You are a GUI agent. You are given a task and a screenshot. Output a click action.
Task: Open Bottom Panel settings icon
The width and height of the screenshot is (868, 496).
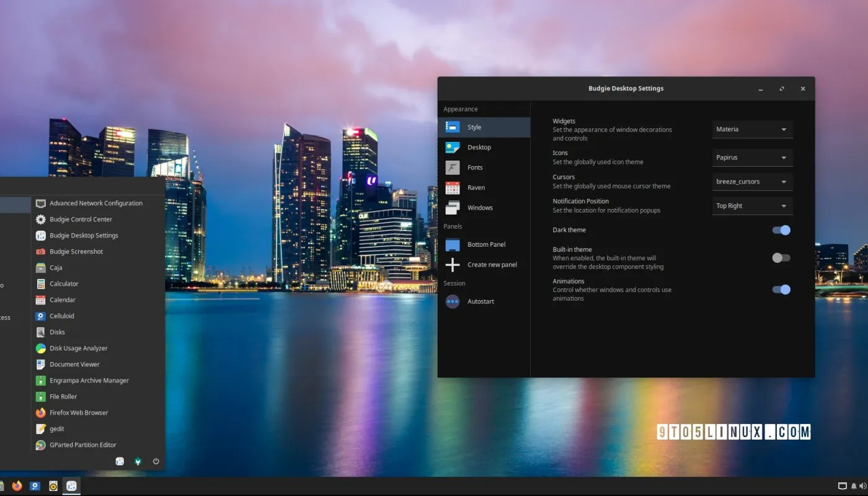click(x=451, y=244)
